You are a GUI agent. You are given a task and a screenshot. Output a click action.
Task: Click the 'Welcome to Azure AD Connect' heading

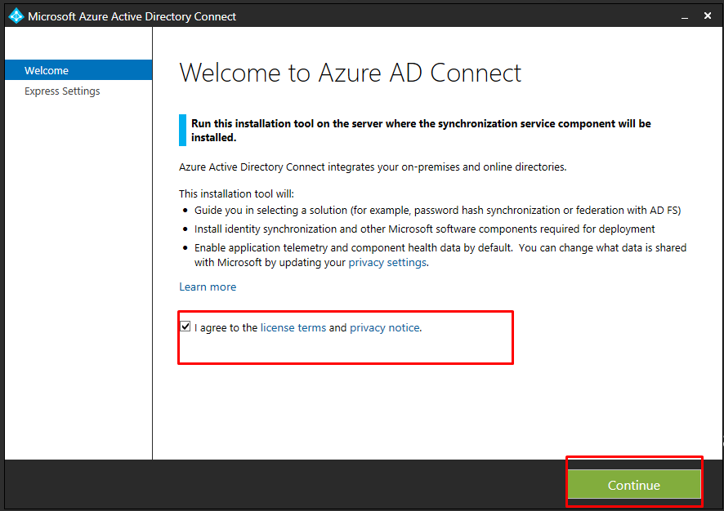pyautogui.click(x=350, y=73)
